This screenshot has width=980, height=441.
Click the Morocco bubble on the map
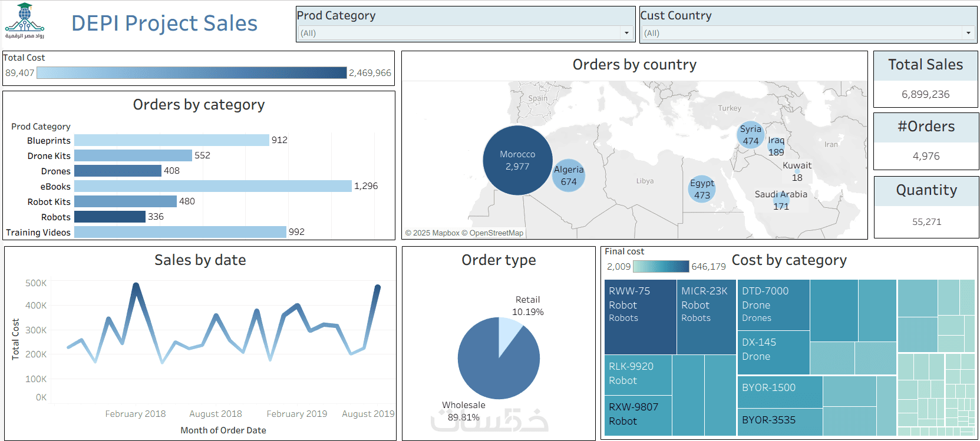pyautogui.click(x=517, y=160)
